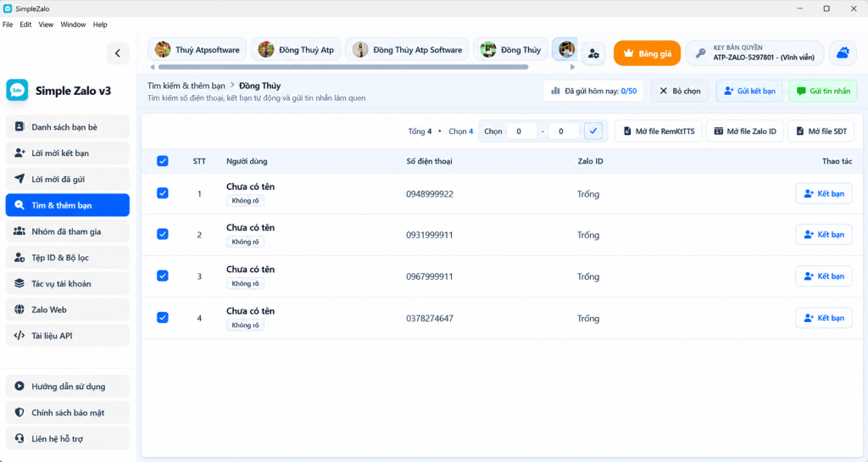Go to Lời mời đã gửi
This screenshot has width=868, height=462.
point(68,179)
